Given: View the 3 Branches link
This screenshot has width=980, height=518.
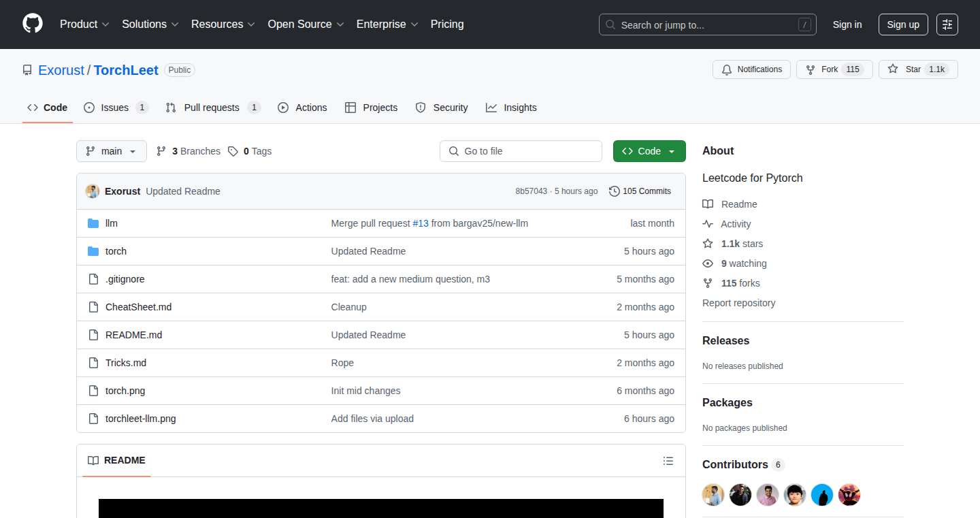Looking at the screenshot, I should [x=189, y=151].
